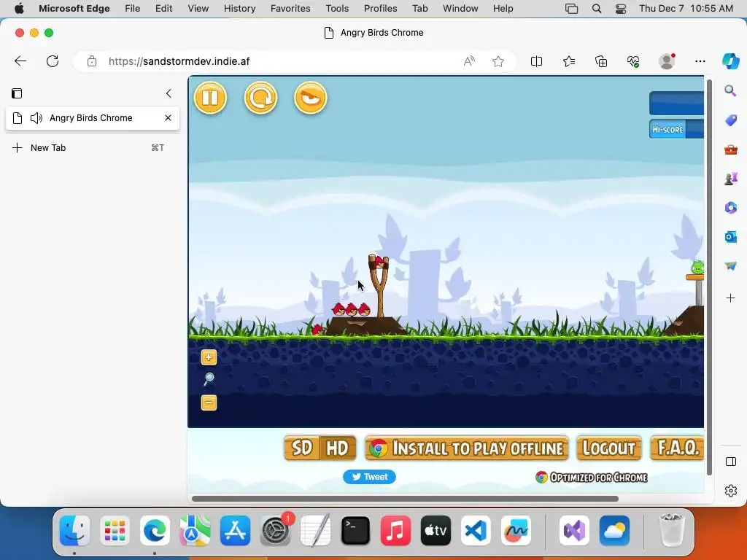
Task: Click the Mighty Eagle eye button
Action: 311,98
